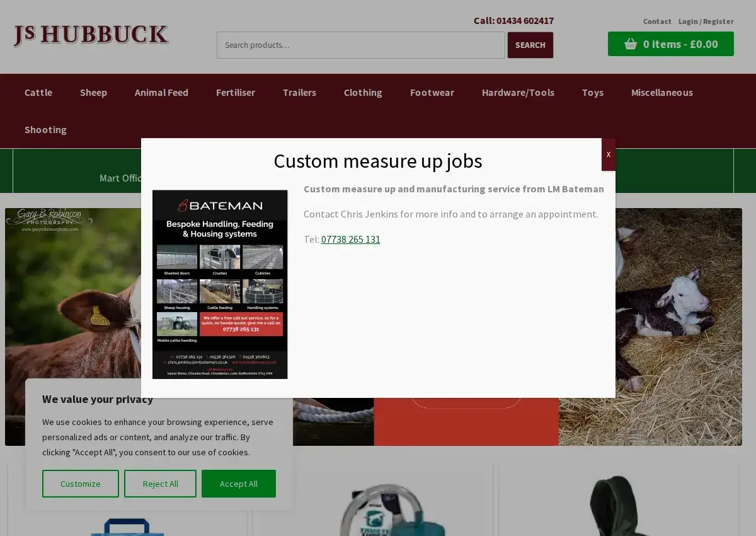Image resolution: width=756 pixels, height=536 pixels.
Task: Open the Shooting menu
Action: point(45,130)
